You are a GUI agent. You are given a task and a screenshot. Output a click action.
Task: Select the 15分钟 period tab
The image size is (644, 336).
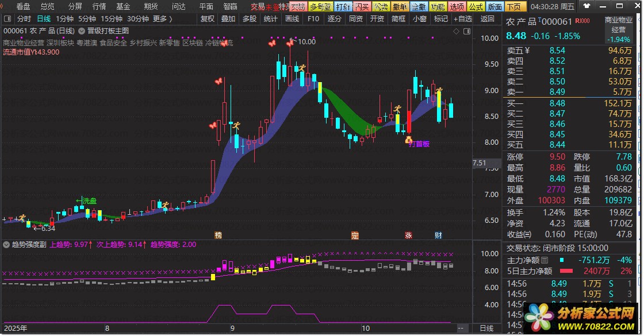112,19
